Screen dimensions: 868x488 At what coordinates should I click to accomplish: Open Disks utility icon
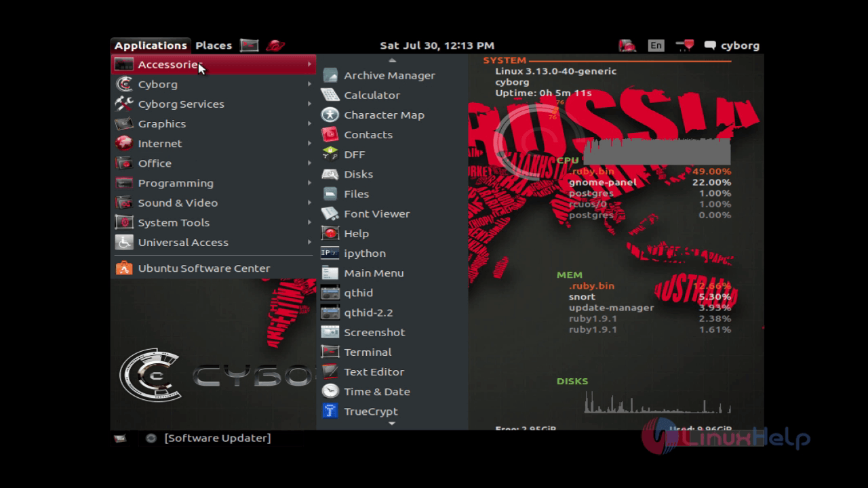330,174
